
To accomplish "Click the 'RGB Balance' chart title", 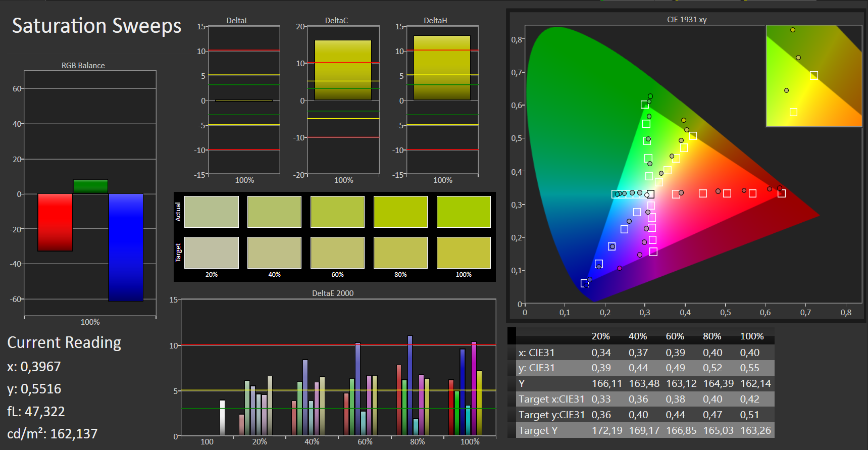I will (x=83, y=66).
